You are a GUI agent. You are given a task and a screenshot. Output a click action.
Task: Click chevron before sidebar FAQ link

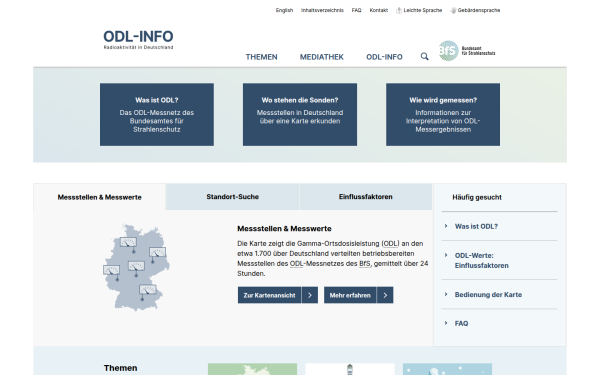point(446,323)
